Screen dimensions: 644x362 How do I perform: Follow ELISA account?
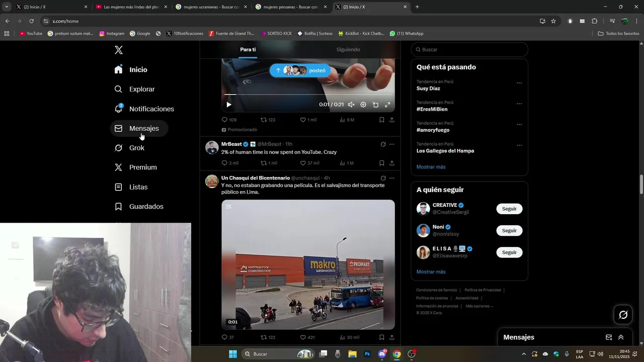pos(509,252)
